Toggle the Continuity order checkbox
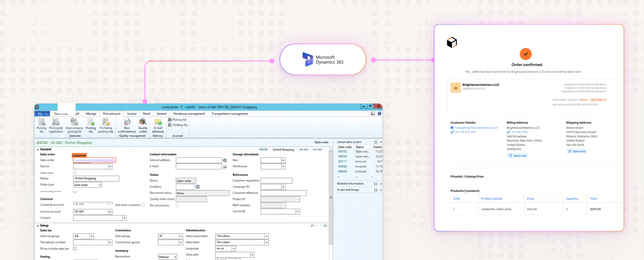Viewport: 644px width, 260px height. click(75, 191)
